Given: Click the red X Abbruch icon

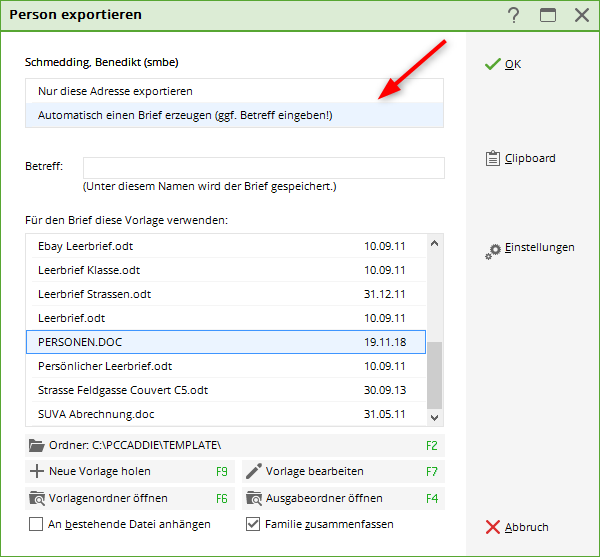Looking at the screenshot, I should pos(492,527).
